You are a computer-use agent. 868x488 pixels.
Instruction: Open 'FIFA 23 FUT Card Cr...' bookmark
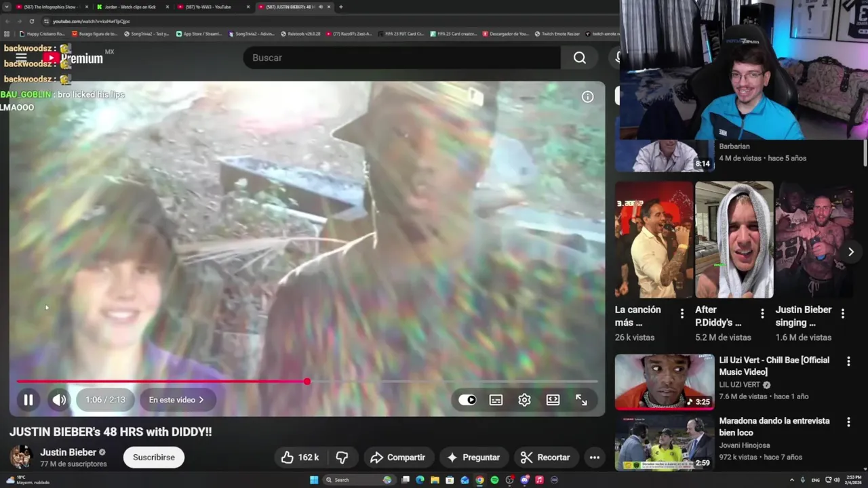coord(401,34)
